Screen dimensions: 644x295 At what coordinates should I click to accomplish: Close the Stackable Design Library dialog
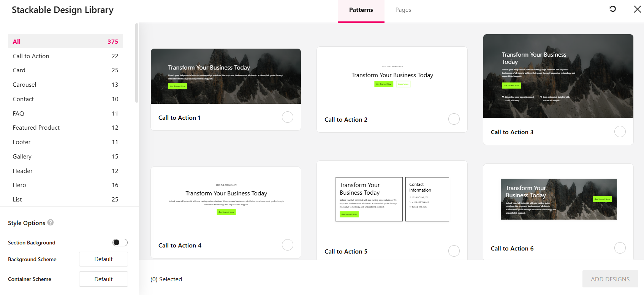click(x=637, y=9)
